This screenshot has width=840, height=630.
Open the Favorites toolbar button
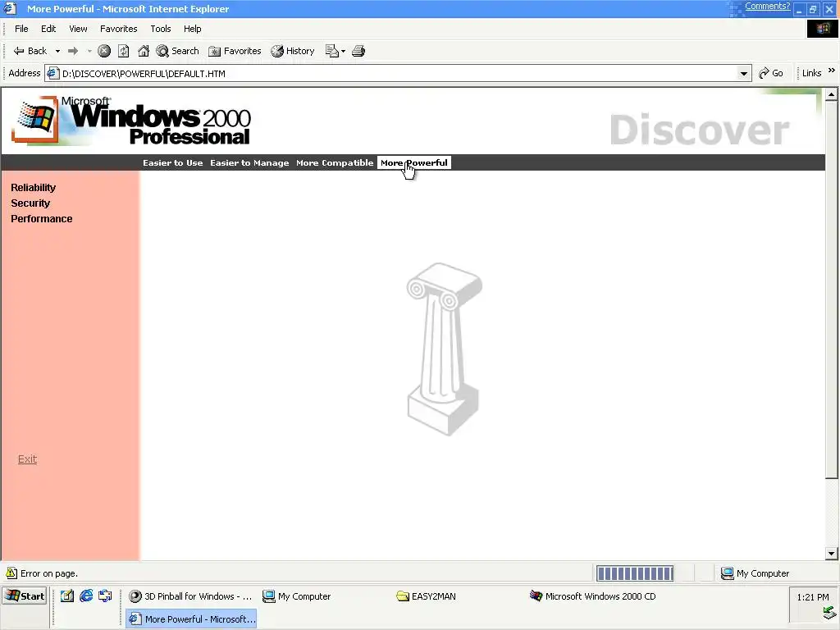click(x=235, y=51)
